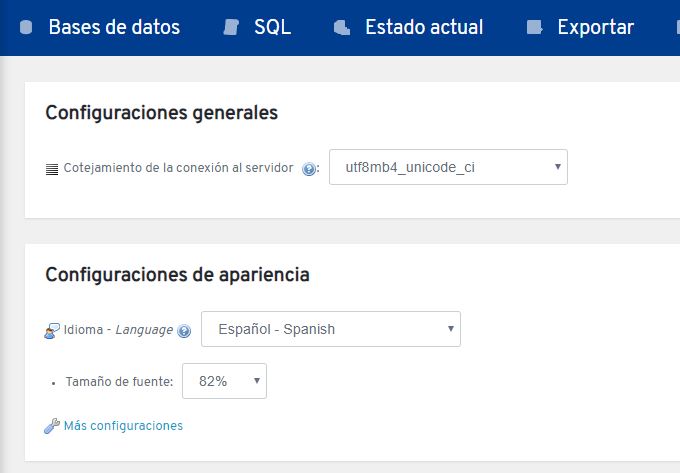Click the language icon beside Idioma
The image size is (680, 473).
click(x=52, y=330)
